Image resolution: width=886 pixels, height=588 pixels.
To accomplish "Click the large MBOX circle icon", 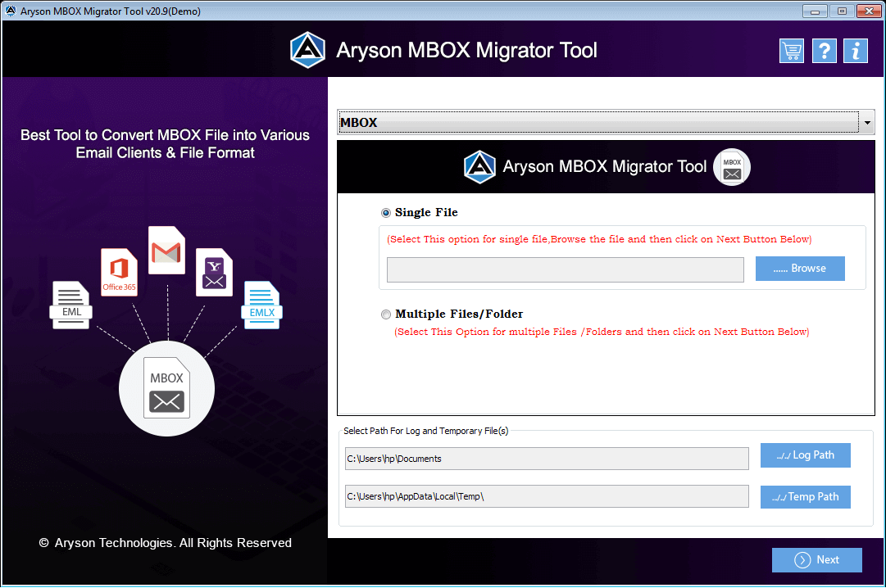I will [x=166, y=389].
